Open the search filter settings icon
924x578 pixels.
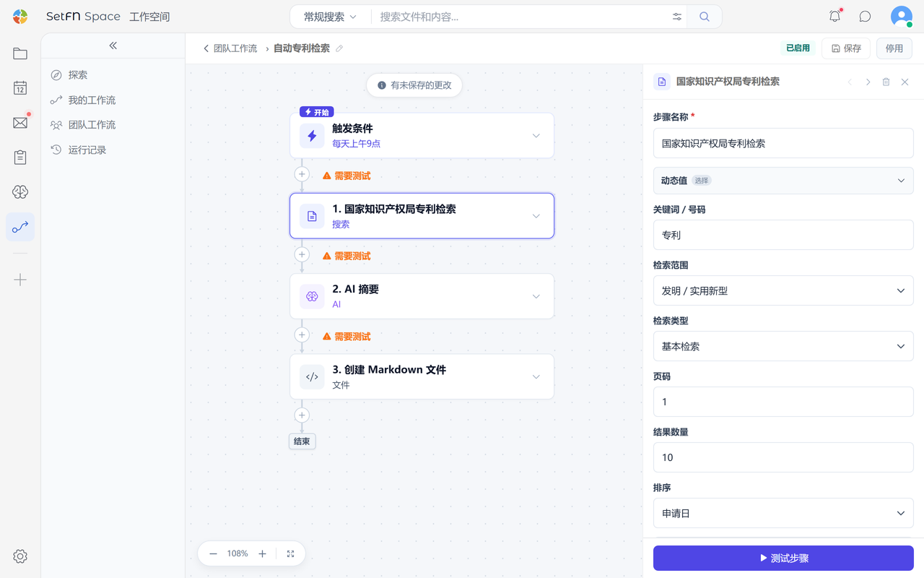677,17
